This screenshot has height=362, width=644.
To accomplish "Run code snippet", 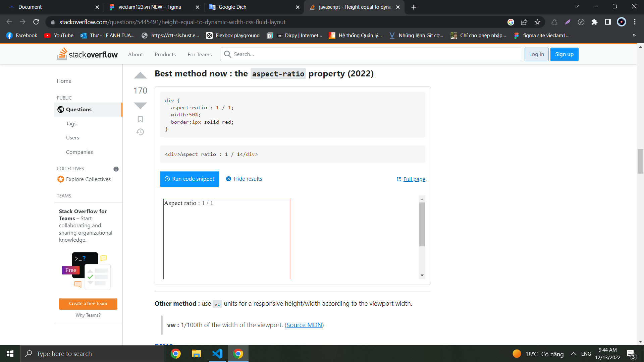I will pyautogui.click(x=190, y=179).
